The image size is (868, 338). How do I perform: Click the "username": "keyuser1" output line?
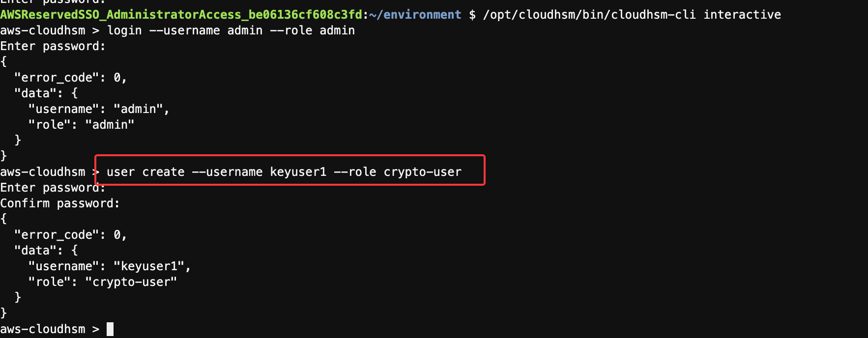109,266
